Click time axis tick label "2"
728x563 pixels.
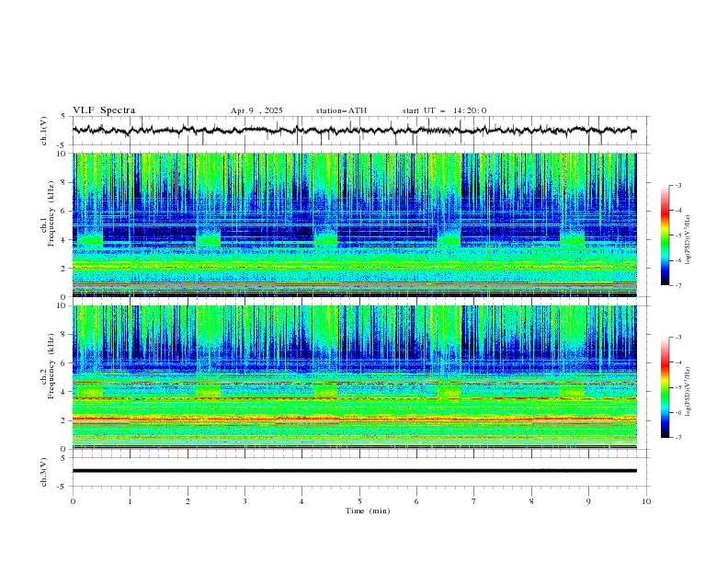[x=188, y=501]
